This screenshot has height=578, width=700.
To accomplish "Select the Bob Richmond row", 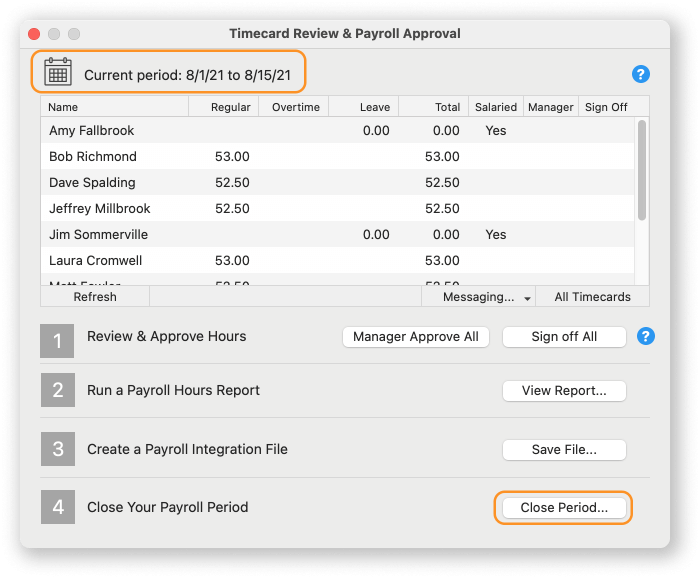I will (338, 156).
